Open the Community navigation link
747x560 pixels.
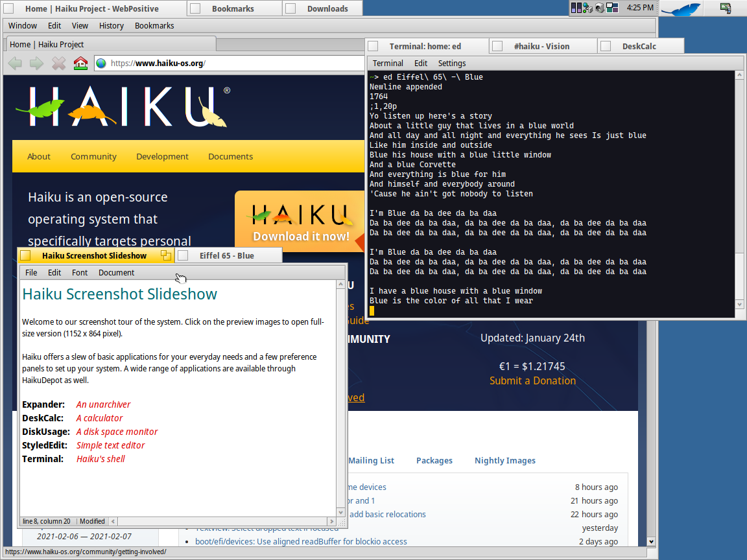pyautogui.click(x=93, y=156)
